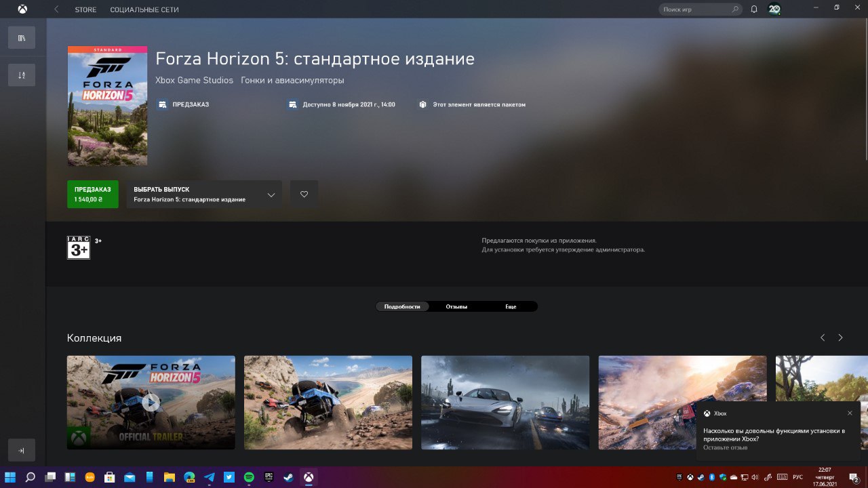This screenshot has width=868, height=488.
Task: Click the Коллекция section heading
Action: pos(94,338)
